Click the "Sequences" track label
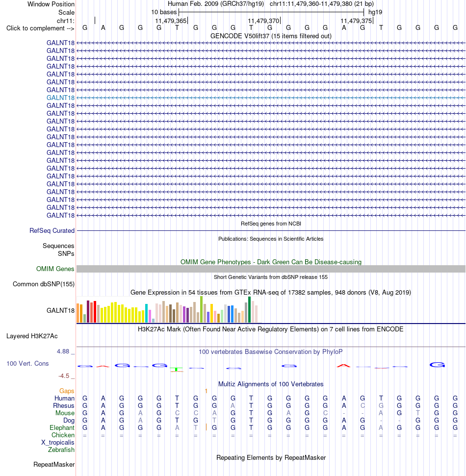The image size is (466, 476). tap(58, 246)
